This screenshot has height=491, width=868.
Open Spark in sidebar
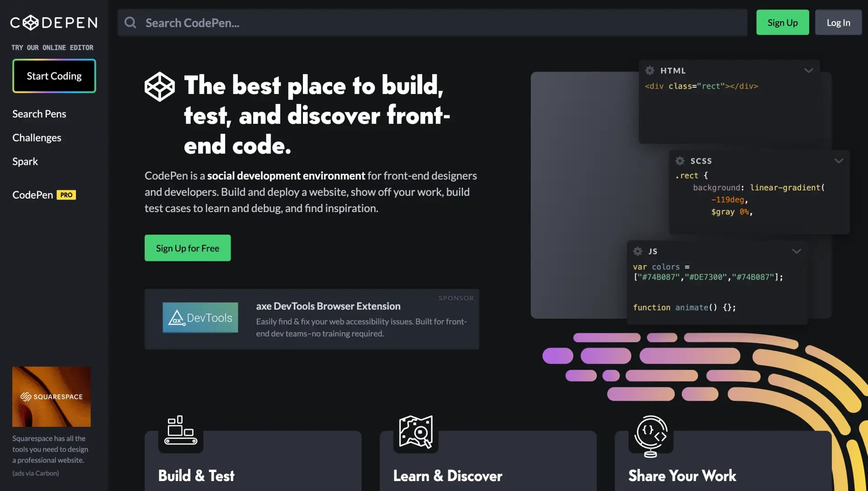[x=25, y=161]
